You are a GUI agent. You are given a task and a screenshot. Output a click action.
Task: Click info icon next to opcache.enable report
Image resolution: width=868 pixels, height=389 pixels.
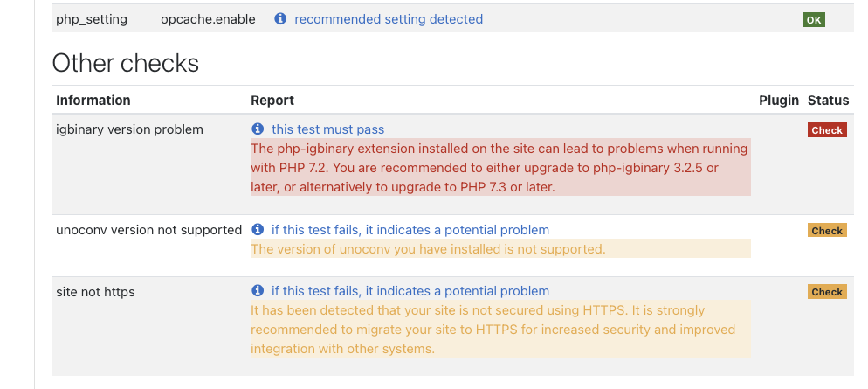coord(280,19)
